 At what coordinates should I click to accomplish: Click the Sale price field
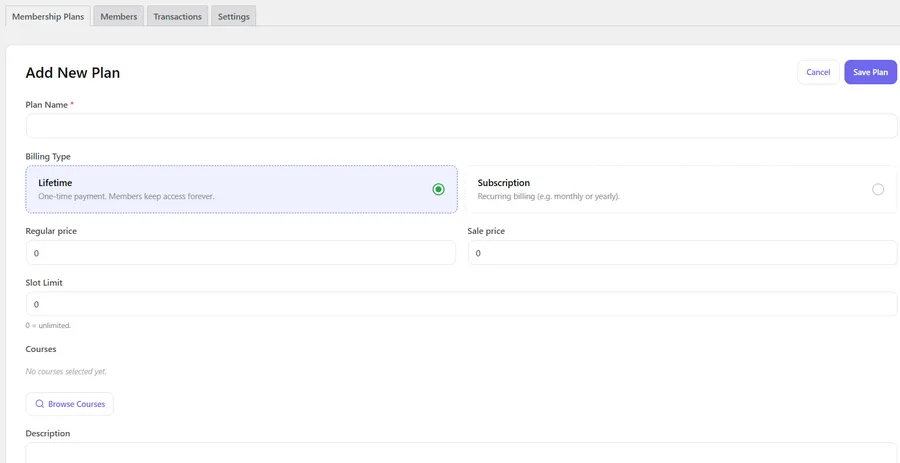click(682, 252)
